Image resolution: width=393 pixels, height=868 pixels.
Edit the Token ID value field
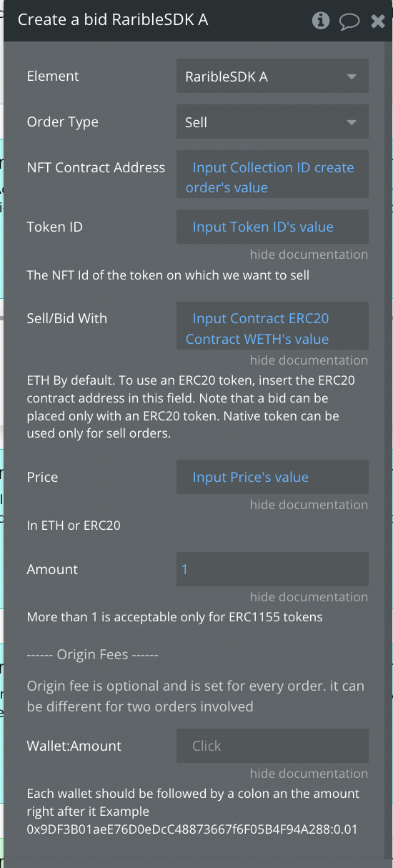pyautogui.click(x=272, y=227)
